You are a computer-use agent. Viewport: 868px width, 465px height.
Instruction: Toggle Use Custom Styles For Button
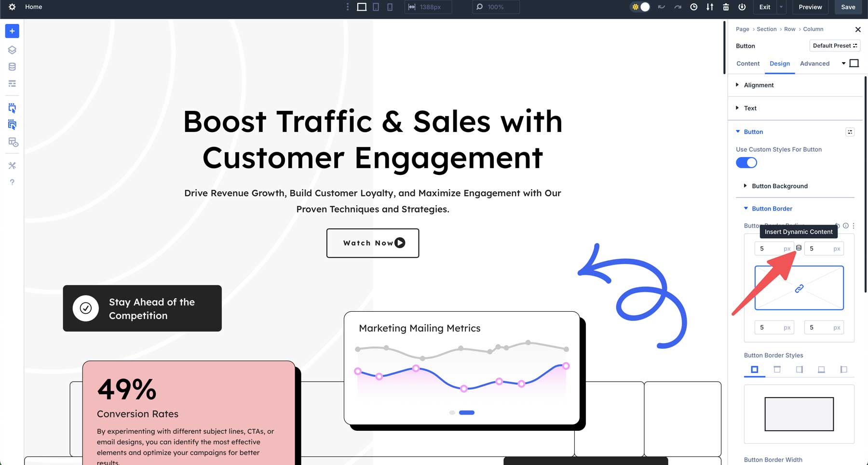[746, 163]
